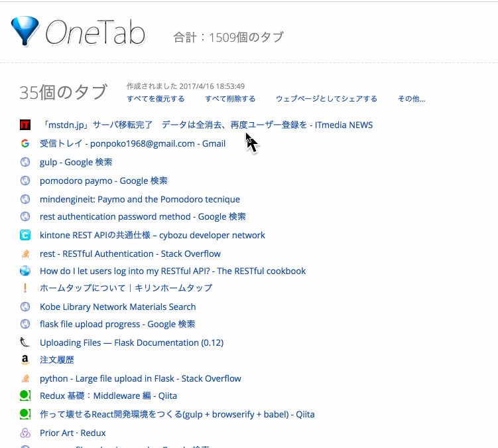Click Stack Overflow favicon beside RESTful Authentication
Image resolution: width=498 pixels, height=448 pixels.
(25, 254)
